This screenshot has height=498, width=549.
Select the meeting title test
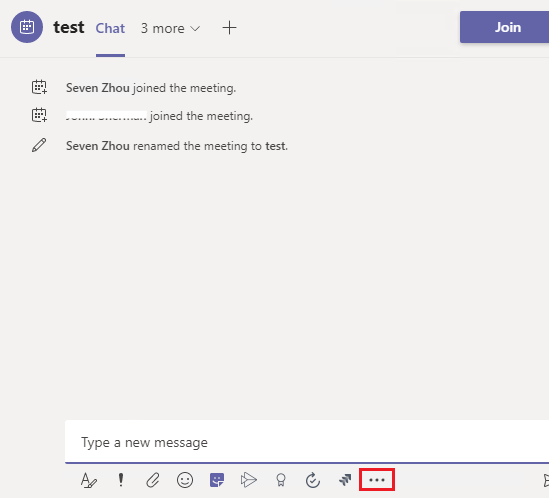[69, 27]
